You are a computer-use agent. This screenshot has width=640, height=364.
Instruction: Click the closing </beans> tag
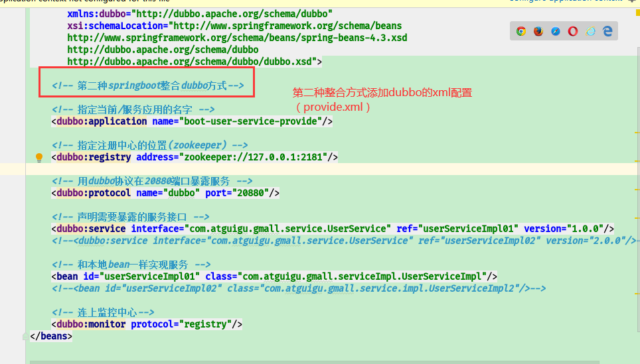(51, 336)
